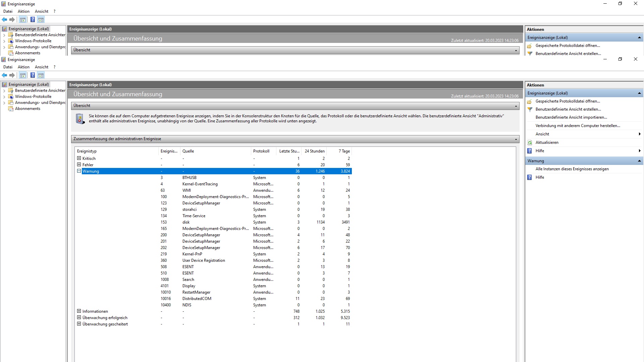Click the Abonnements icon in lower window's tree

[11, 109]
